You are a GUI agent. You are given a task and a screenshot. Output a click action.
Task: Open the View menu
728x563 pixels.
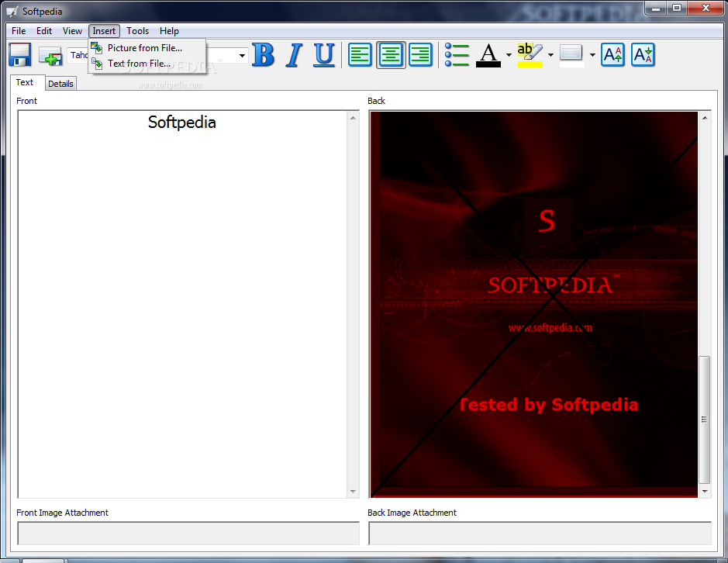click(x=72, y=31)
